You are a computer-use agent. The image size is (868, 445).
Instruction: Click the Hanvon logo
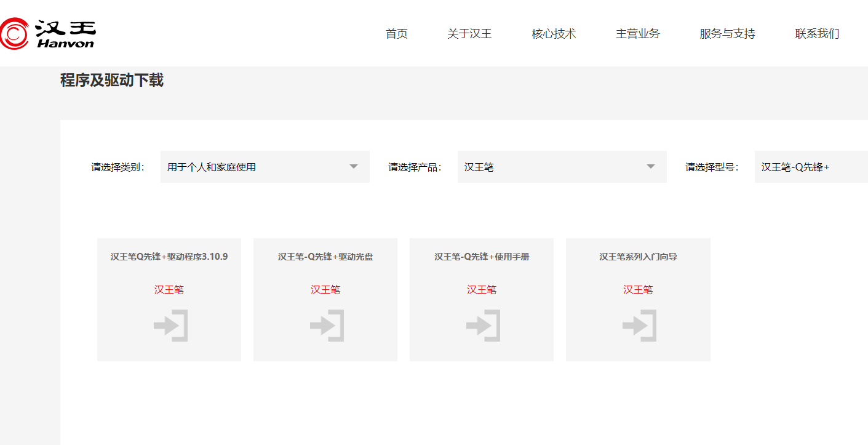47,33
